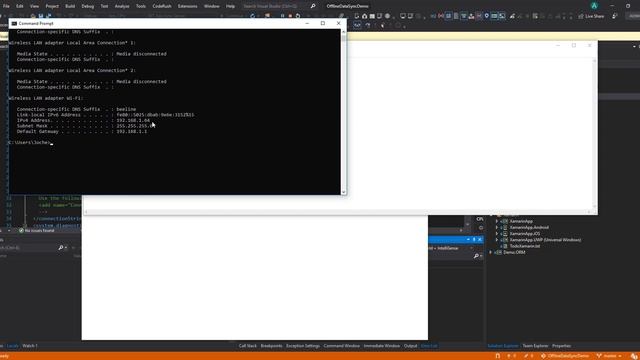Click the Command Prompt scroll up arrow
The image size is (640, 360).
[344, 32]
